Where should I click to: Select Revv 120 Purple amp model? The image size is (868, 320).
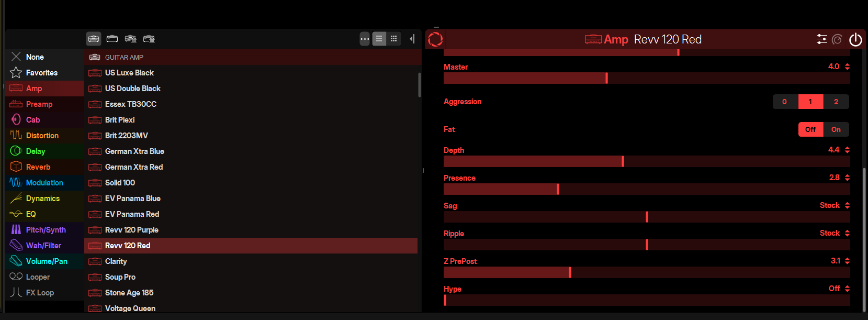131,230
